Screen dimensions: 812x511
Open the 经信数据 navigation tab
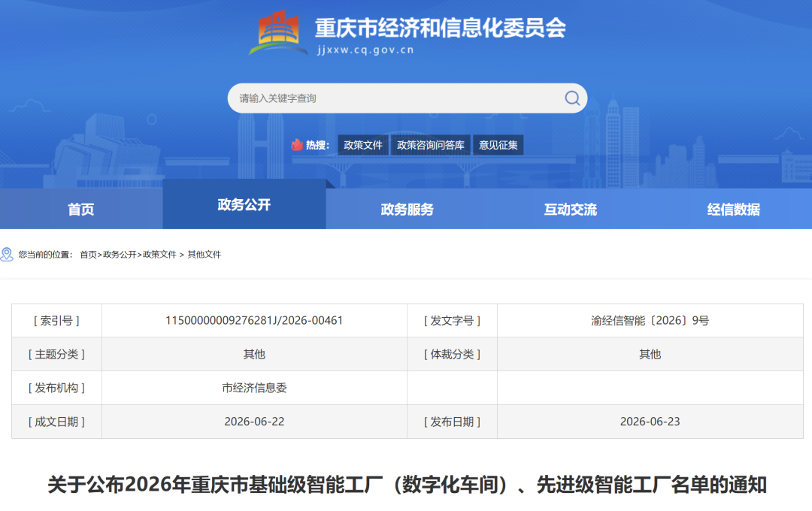click(733, 209)
